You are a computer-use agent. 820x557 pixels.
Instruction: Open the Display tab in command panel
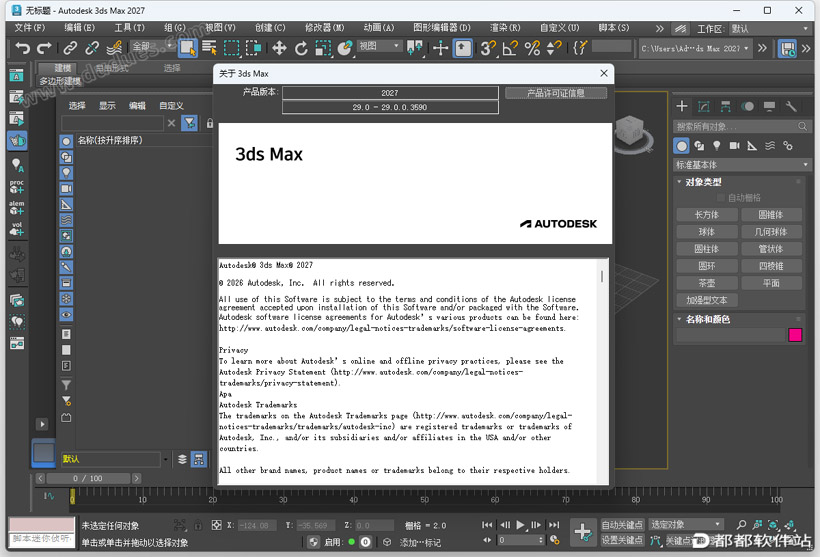click(x=769, y=107)
